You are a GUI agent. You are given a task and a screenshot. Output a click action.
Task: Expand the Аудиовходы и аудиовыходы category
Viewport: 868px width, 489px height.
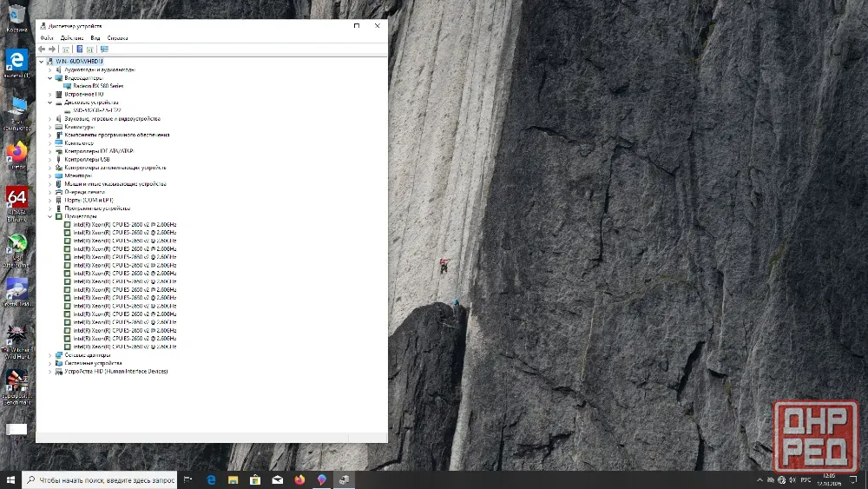(x=49, y=69)
